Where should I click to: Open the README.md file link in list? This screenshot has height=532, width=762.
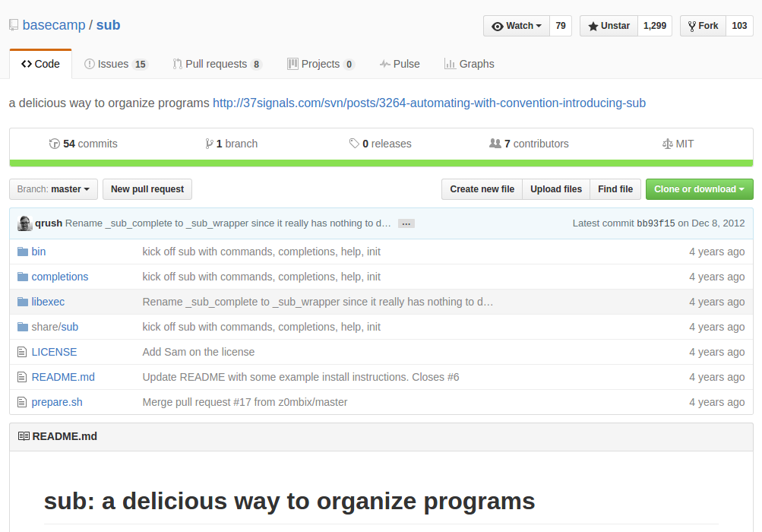[x=63, y=377]
